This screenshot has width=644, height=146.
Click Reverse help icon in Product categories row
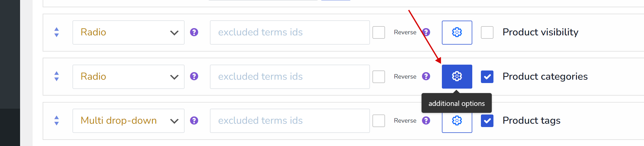426,76
